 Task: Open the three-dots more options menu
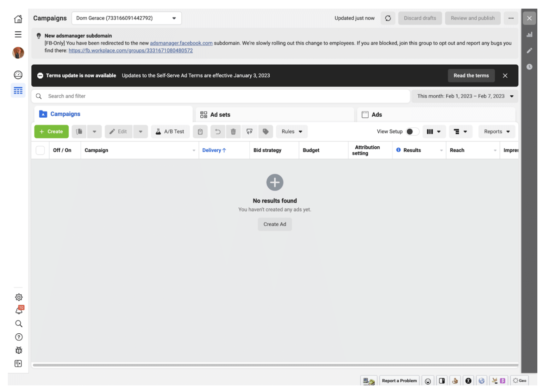click(x=511, y=18)
